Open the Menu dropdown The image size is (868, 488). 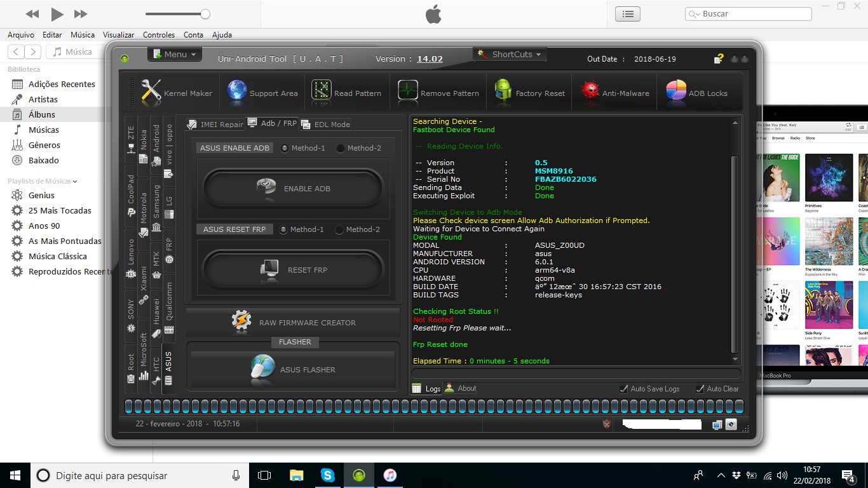pyautogui.click(x=175, y=54)
